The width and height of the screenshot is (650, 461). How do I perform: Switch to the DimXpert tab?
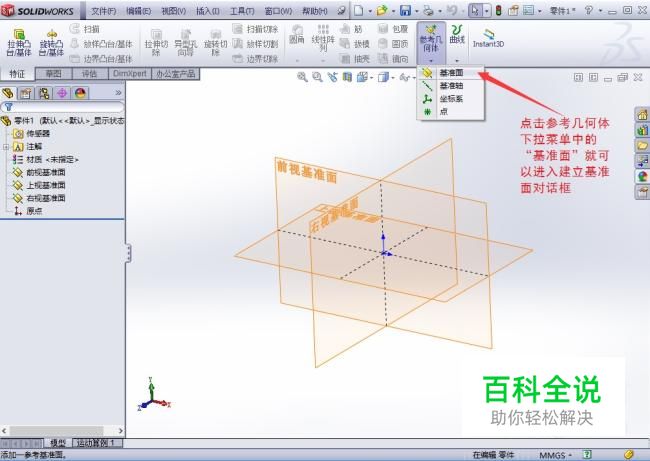point(130,74)
